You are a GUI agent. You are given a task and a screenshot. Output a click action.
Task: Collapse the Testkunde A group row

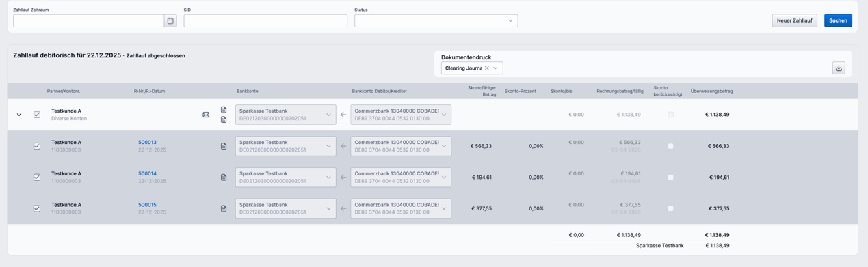pos(19,115)
